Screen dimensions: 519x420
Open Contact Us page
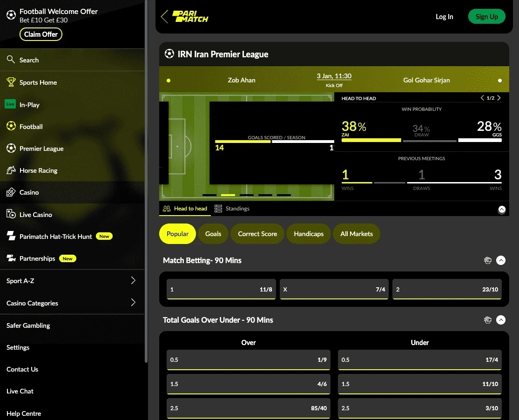[x=22, y=369]
